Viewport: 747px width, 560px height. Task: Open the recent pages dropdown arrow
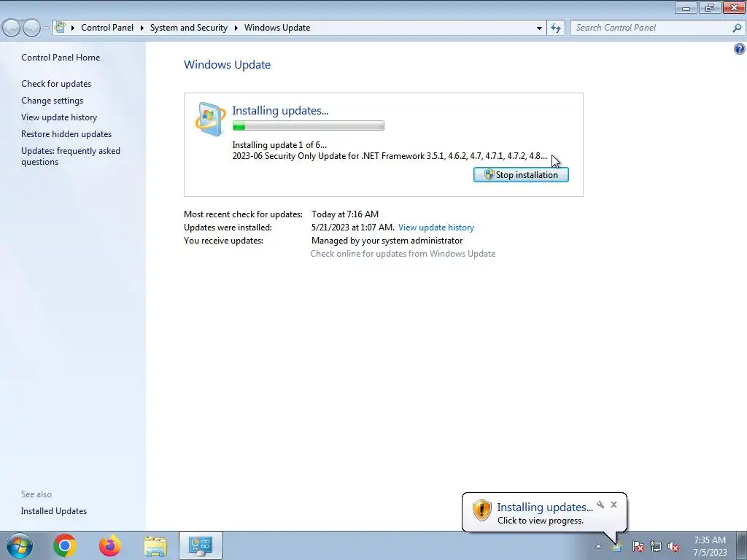(x=46, y=28)
